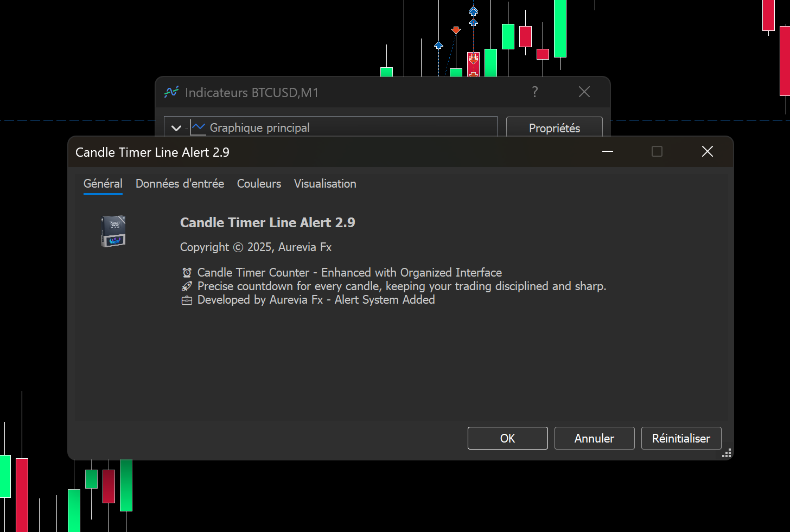Screen dimensions: 790x532
Task: Click the alarm clock icon in the description
Action: (x=187, y=273)
